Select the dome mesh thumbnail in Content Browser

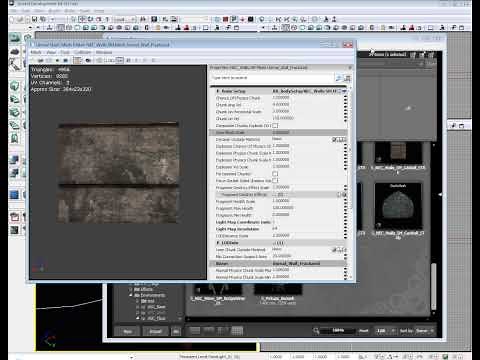[398, 206]
